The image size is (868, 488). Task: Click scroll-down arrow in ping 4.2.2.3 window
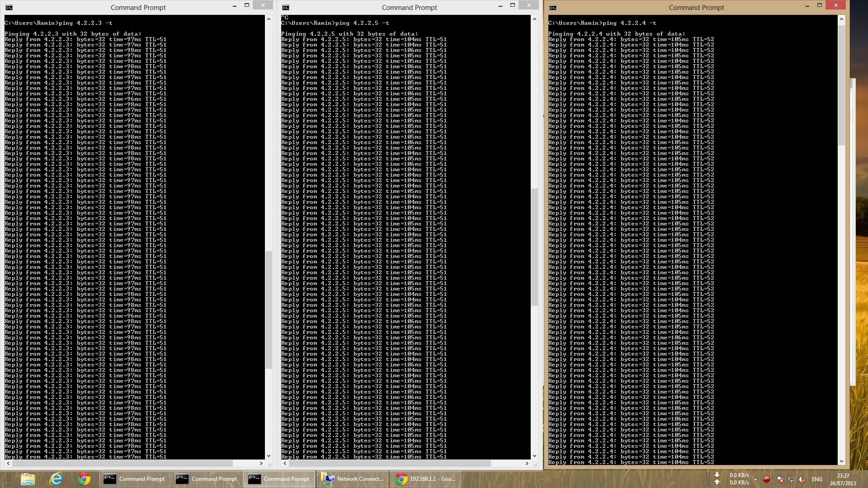click(269, 456)
